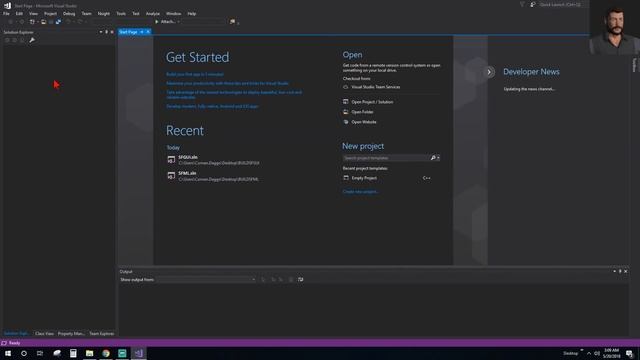Open Solution Explorer window position dropdown arrow
Image resolution: width=640 pixels, height=360 pixels.
(x=101, y=32)
